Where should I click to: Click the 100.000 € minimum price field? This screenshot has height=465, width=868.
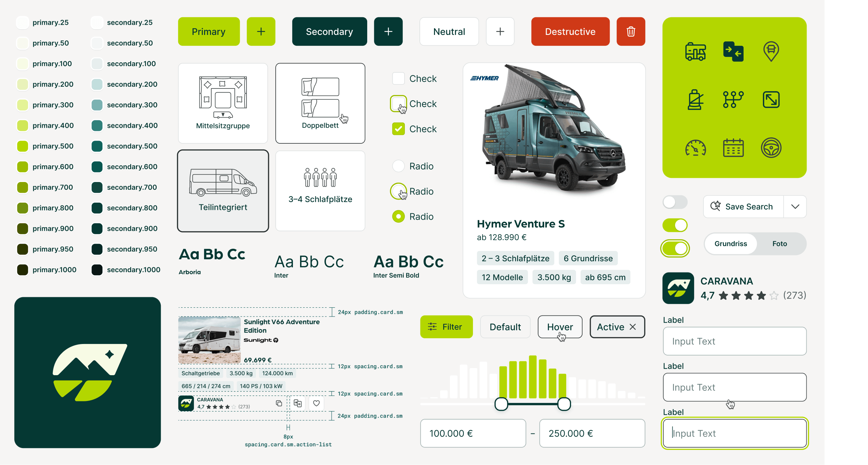[x=473, y=433]
